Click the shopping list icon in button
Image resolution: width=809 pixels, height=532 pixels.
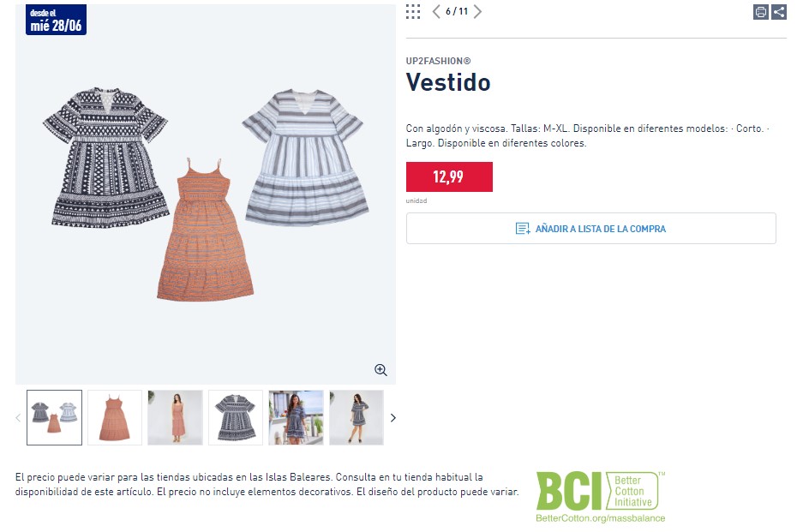[x=523, y=228]
